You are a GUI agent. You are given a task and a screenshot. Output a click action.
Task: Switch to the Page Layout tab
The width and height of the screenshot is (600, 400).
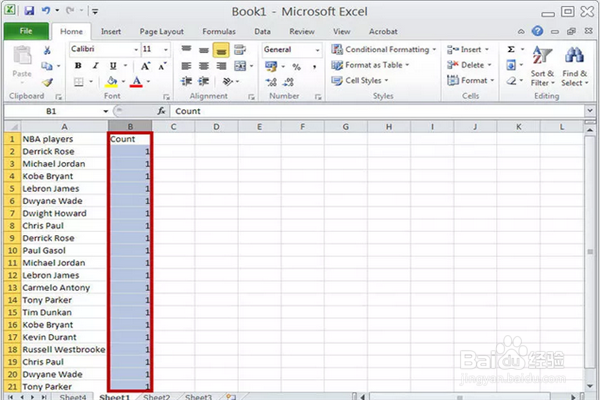point(161,31)
